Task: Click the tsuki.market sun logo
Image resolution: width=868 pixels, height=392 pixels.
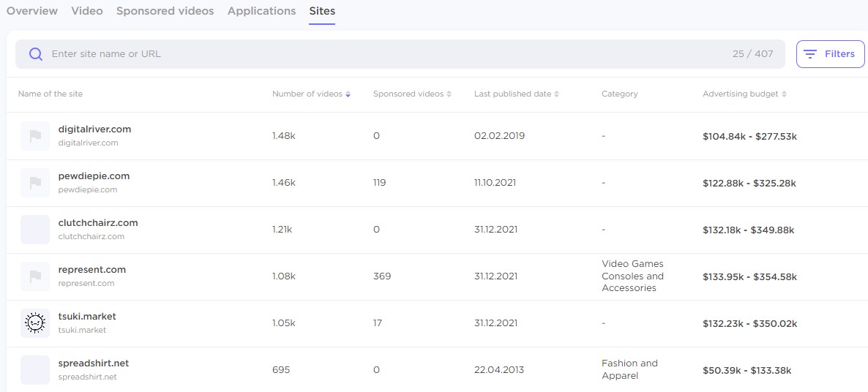Action: pos(35,323)
